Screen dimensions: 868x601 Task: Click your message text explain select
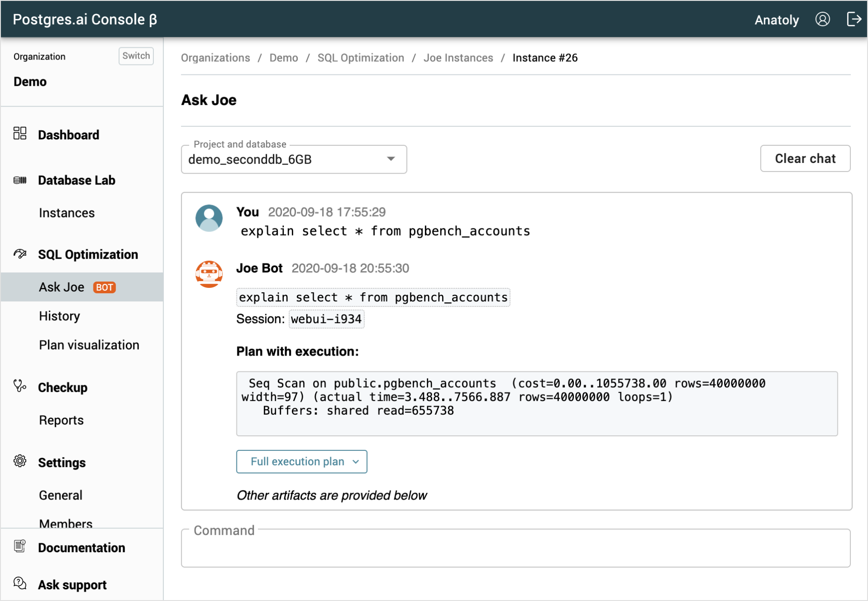coord(385,231)
